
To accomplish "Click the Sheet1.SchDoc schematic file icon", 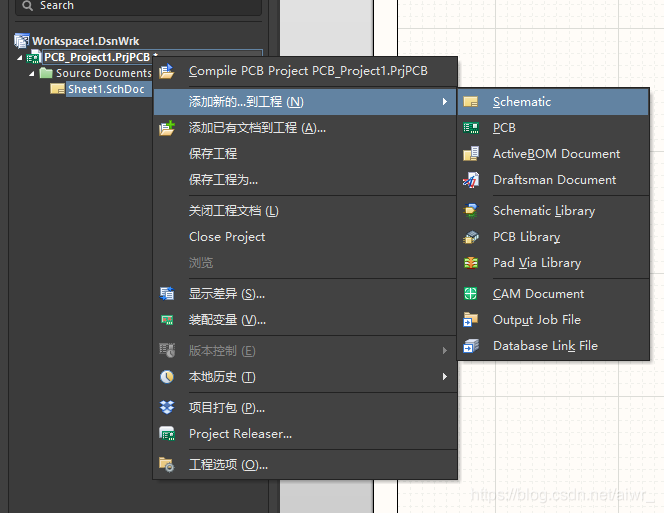I will click(x=57, y=89).
